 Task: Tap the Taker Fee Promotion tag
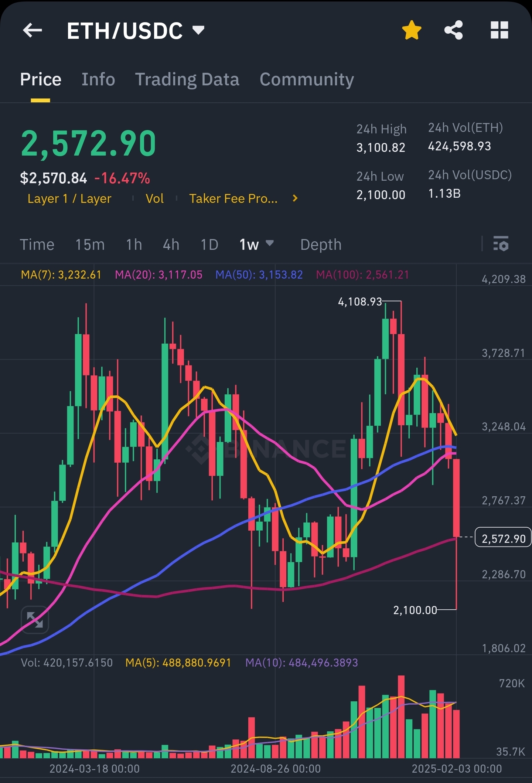233,199
